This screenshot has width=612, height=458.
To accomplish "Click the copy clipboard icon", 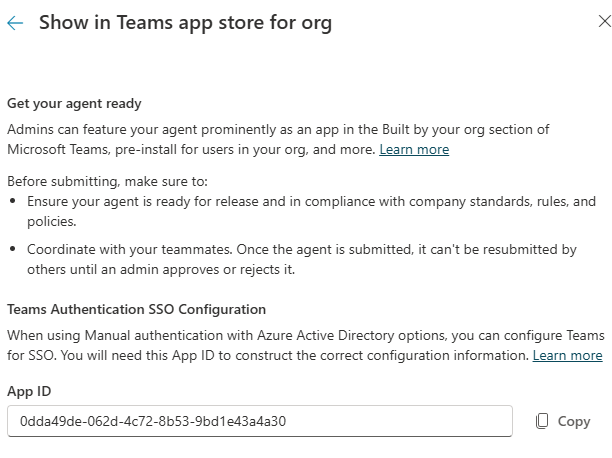I will 542,421.
